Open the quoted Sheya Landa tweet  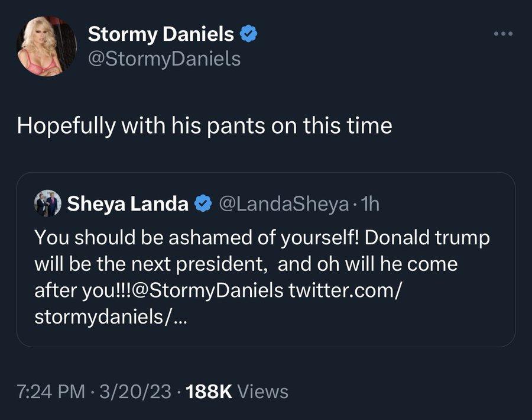point(266,257)
